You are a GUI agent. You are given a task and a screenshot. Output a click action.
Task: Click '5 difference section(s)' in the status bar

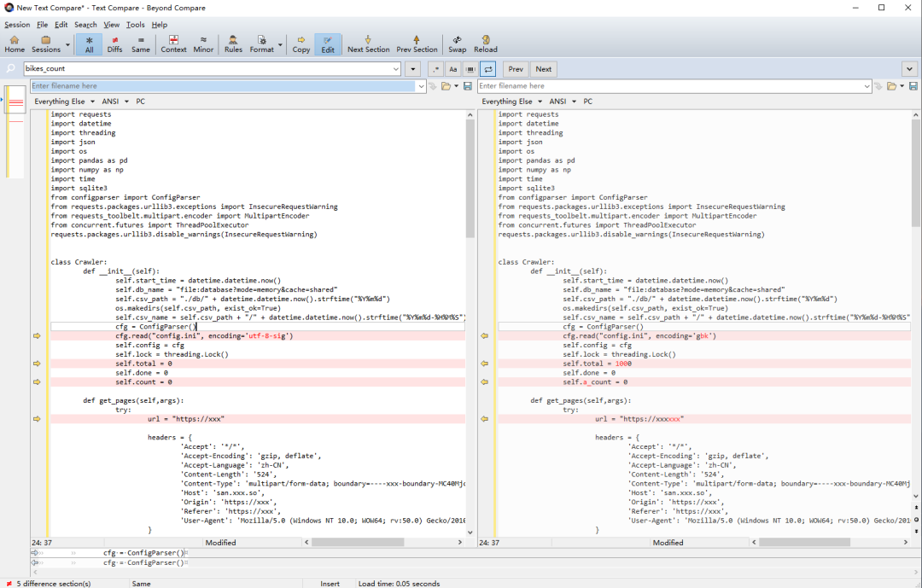[x=54, y=583]
